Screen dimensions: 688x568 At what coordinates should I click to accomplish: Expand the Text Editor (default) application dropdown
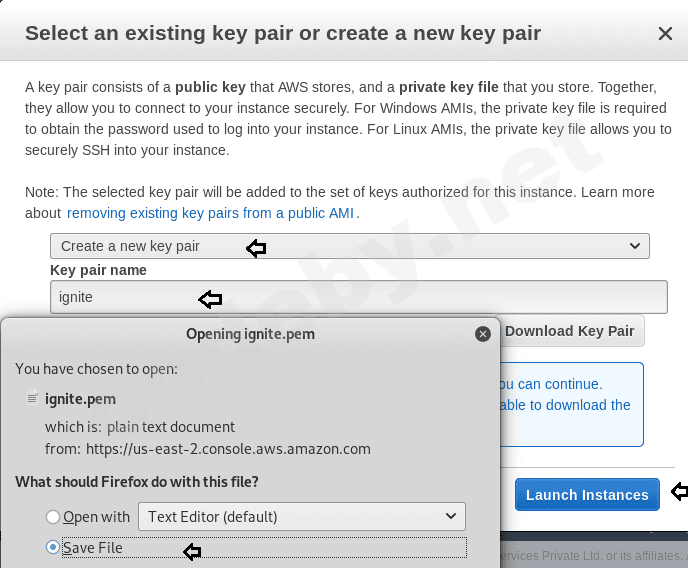(301, 517)
